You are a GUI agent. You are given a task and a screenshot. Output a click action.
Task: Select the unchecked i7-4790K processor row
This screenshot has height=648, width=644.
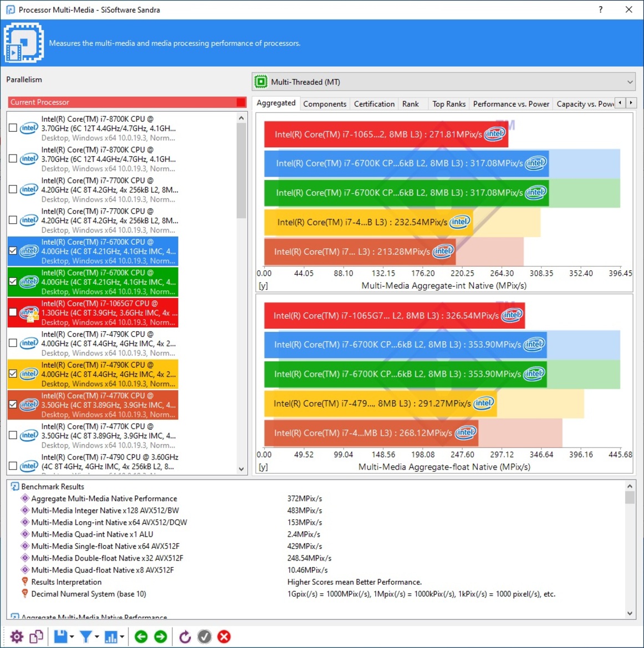click(x=93, y=343)
